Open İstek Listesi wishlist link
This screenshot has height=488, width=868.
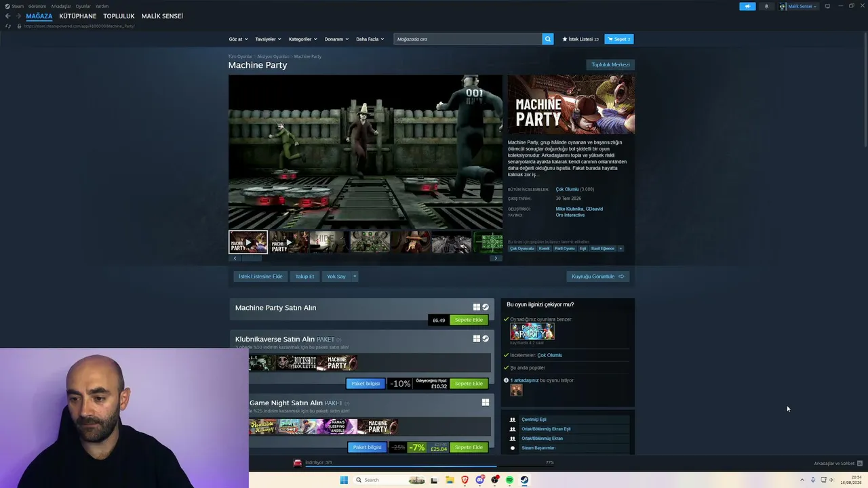580,39
